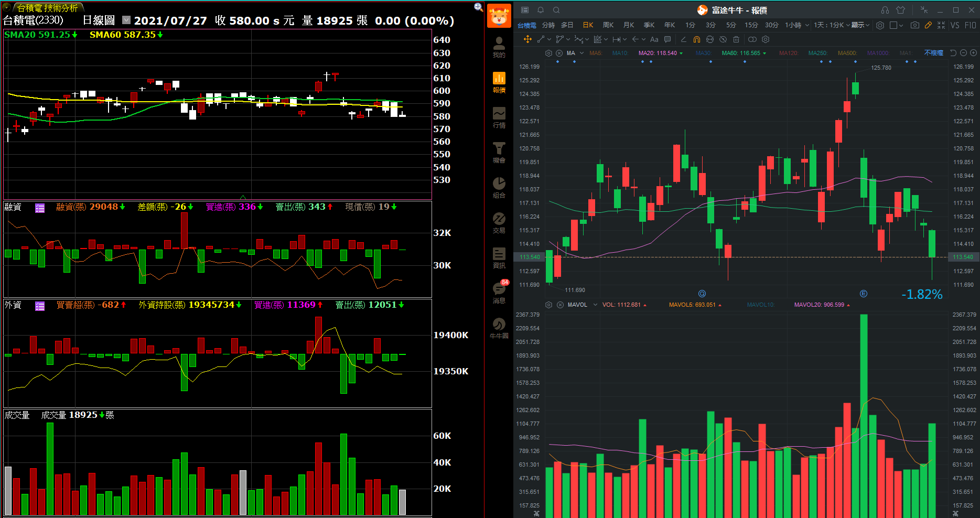Open drawing tool settings gear

click(766, 39)
